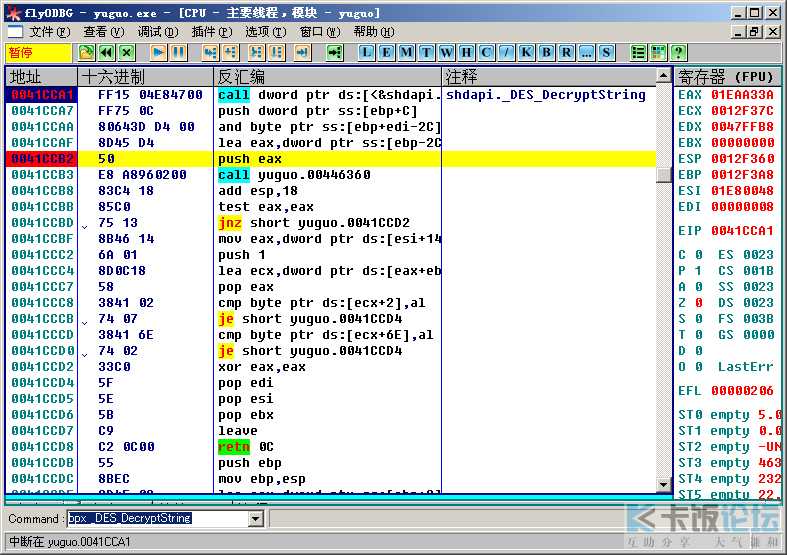Click jnz short yuguo.0041CCD2 instruction
Image resolution: width=787 pixels, height=555 pixels.
coord(314,223)
